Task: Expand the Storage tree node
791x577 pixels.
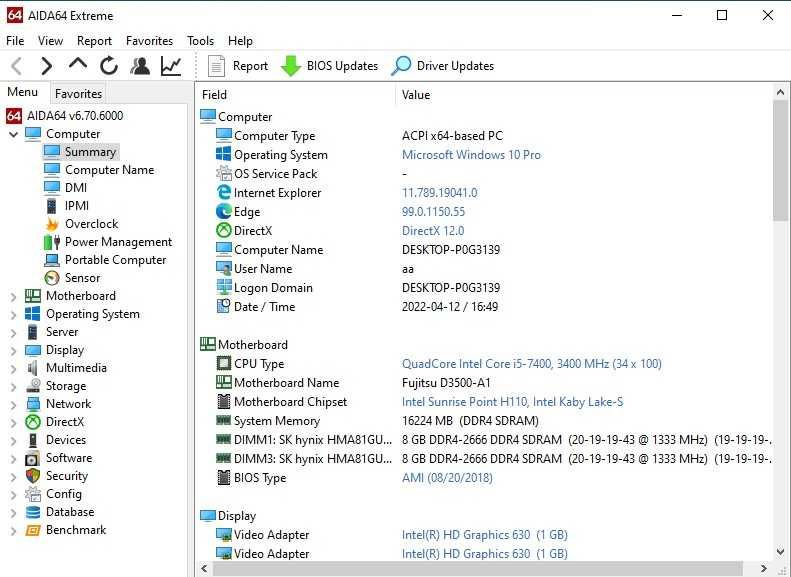Action: [14, 387]
